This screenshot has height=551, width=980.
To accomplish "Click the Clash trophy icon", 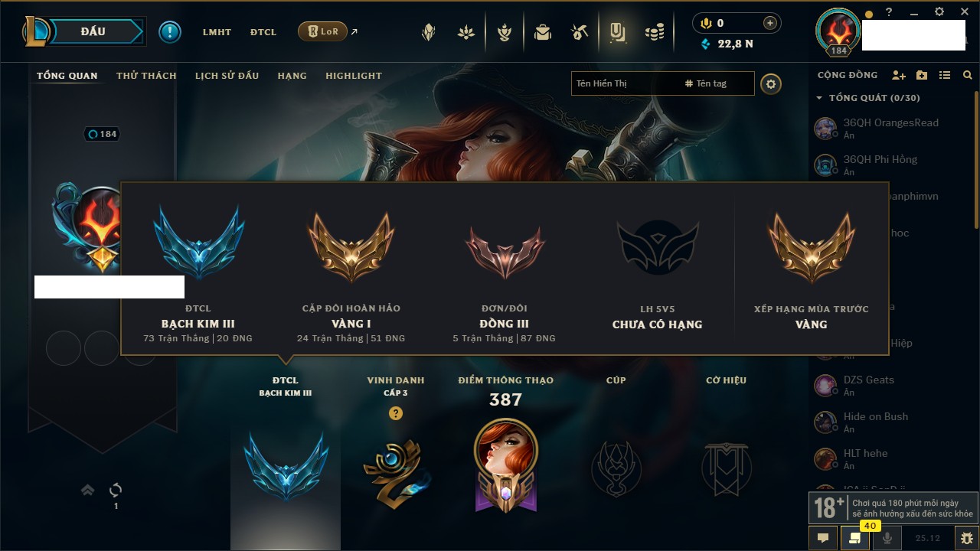I will point(505,32).
